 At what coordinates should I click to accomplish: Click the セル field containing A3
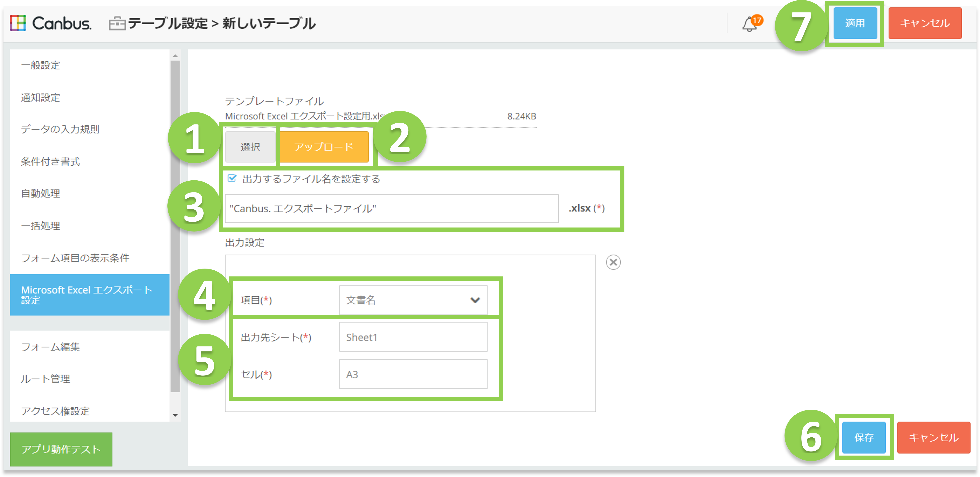(413, 374)
